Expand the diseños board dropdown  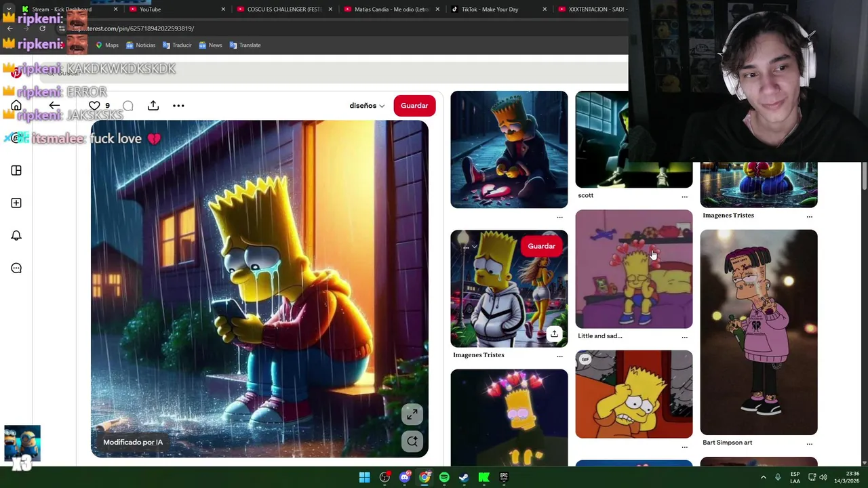[367, 106]
